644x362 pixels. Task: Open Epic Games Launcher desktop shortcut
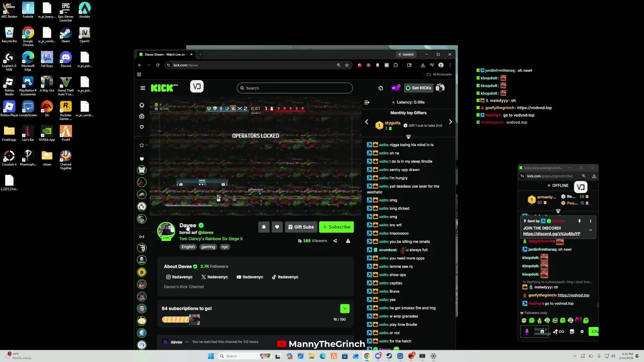(66, 12)
